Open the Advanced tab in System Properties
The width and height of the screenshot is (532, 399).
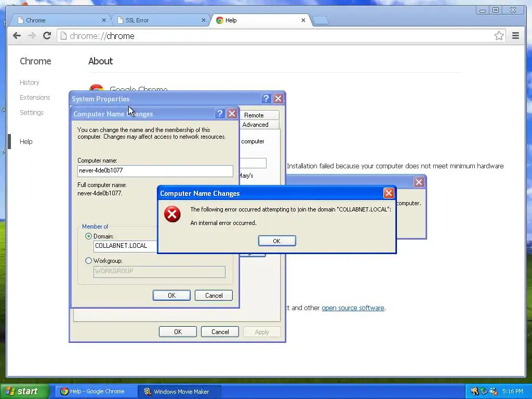pos(259,125)
